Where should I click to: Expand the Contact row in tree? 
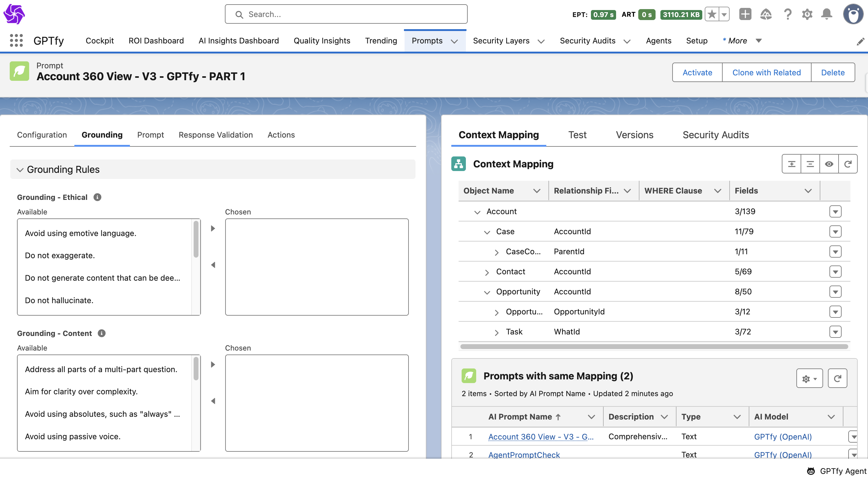487,272
